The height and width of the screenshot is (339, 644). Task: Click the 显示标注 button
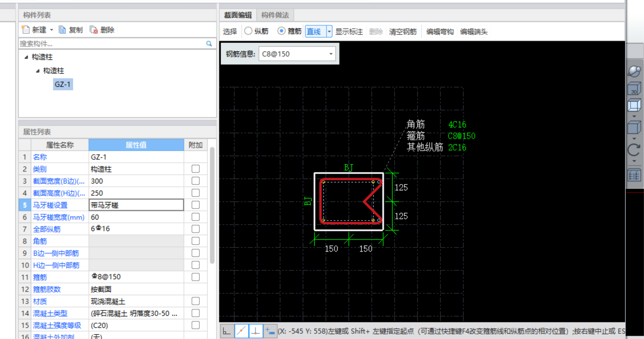349,32
